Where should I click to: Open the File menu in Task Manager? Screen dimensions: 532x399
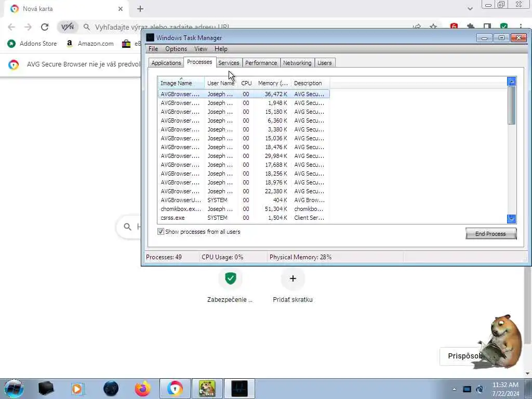(x=153, y=49)
